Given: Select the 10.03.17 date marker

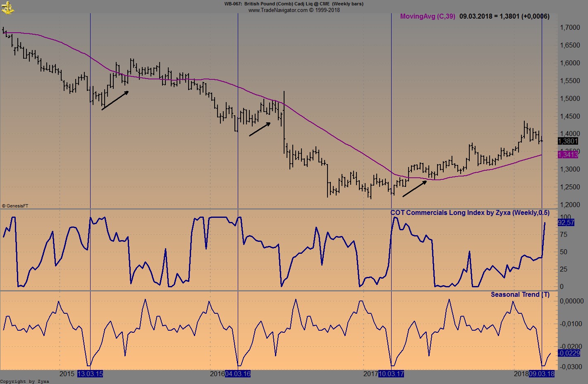Looking at the screenshot, I should 391,374.
